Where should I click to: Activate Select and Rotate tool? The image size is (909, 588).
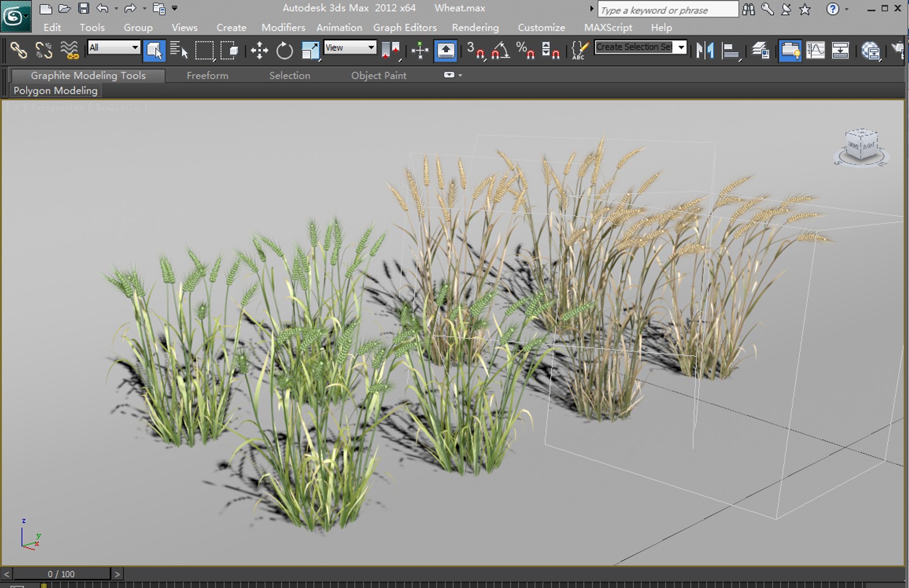(x=284, y=51)
